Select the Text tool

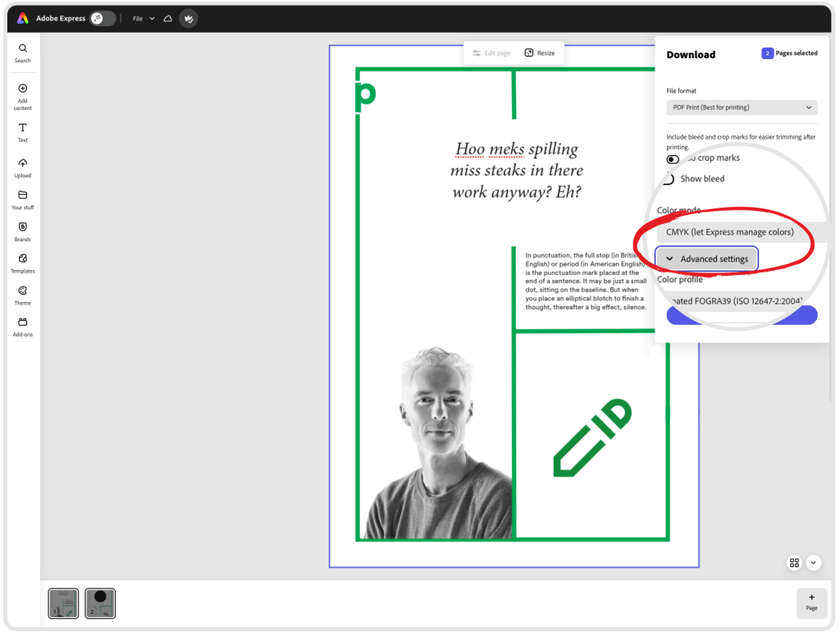[x=23, y=131]
